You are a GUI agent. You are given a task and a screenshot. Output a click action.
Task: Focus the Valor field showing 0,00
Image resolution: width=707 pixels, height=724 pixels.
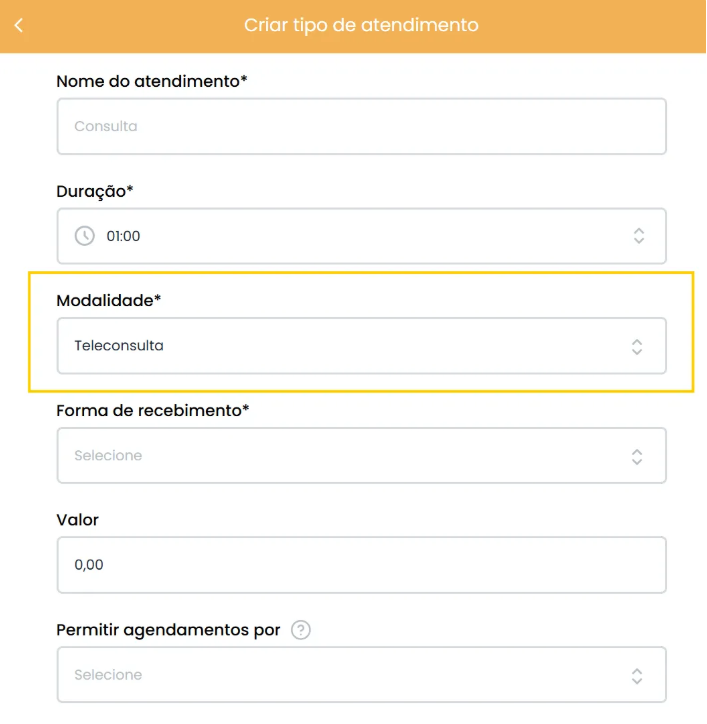pos(362,565)
